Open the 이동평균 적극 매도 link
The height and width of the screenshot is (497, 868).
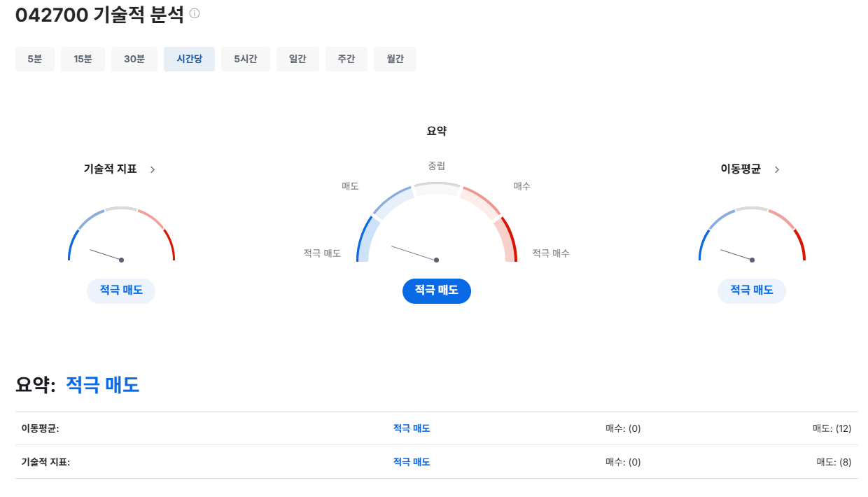coord(411,428)
